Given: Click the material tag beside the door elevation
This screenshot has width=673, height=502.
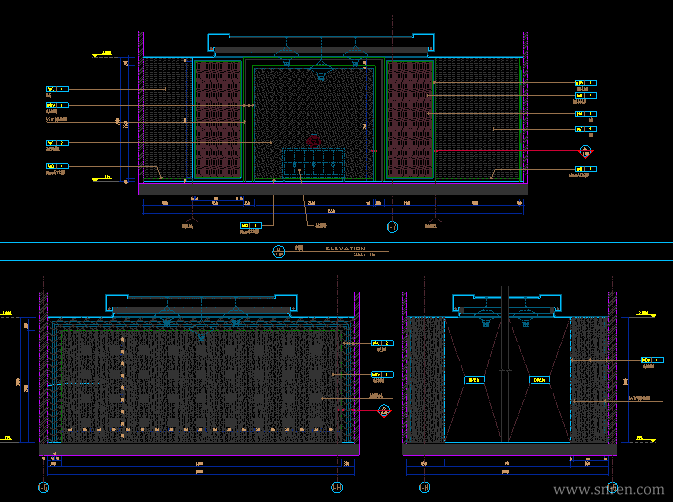Looking at the screenshot, I should [x=652, y=360].
